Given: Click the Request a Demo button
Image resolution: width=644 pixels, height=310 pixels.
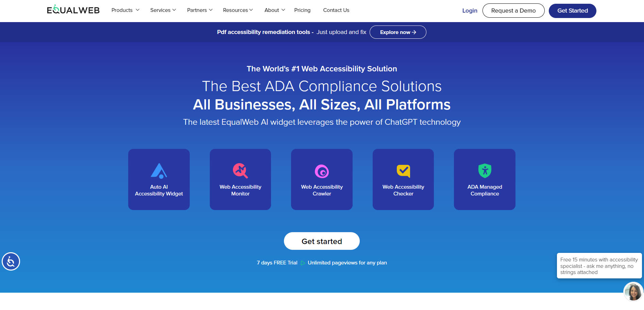Looking at the screenshot, I should coord(513,11).
